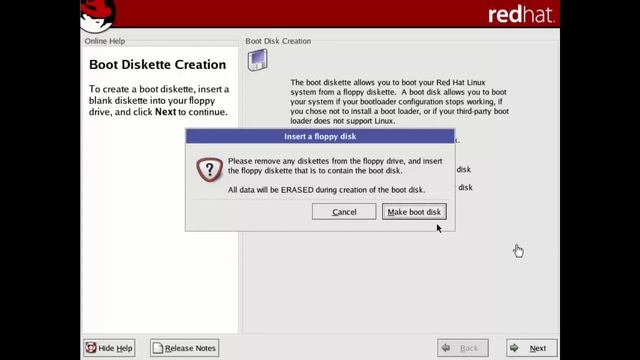The image size is (640, 360).
Task: Click the Next button
Action: [x=531, y=348]
